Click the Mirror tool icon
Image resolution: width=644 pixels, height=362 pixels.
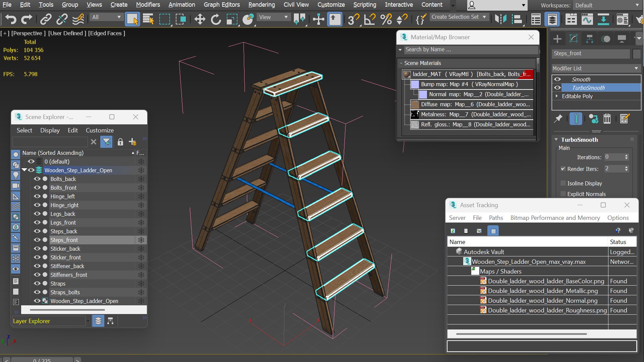500,19
